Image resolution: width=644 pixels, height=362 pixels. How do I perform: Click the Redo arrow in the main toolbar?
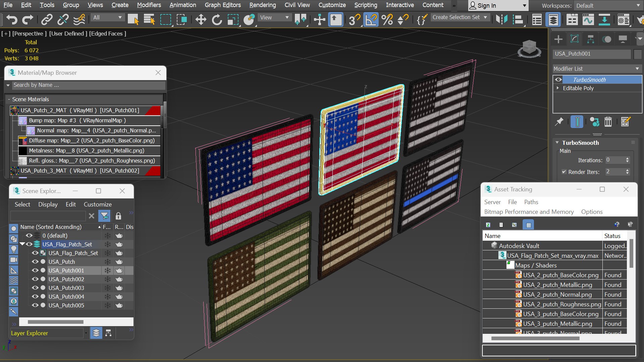coord(28,20)
